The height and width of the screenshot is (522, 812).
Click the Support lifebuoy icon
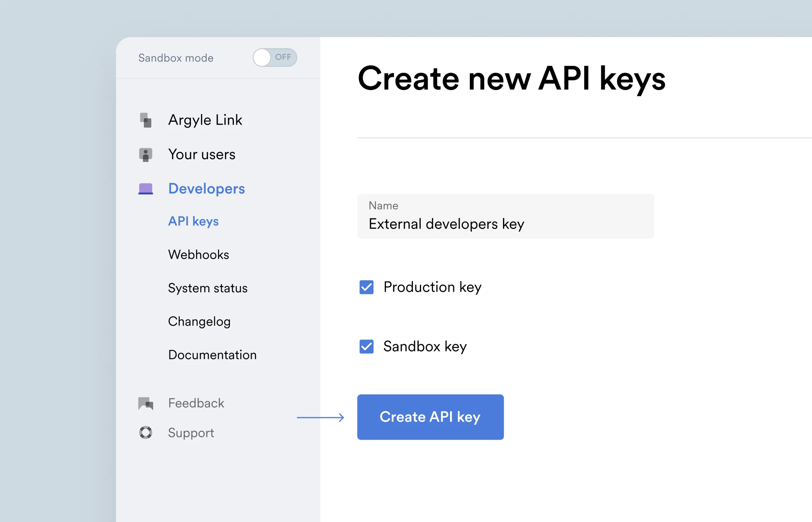(x=146, y=432)
